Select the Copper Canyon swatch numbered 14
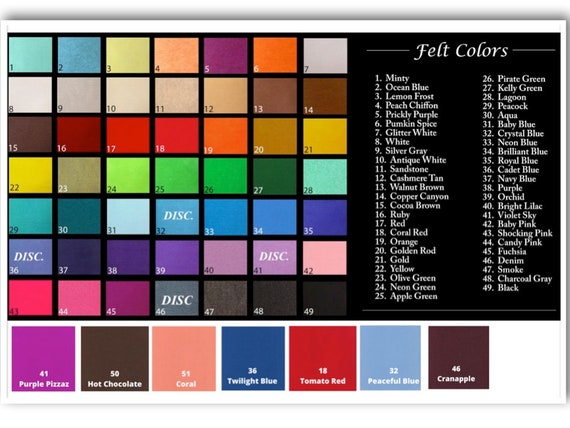Image resolution: width=570 pixels, height=428 pixels. [x=325, y=96]
